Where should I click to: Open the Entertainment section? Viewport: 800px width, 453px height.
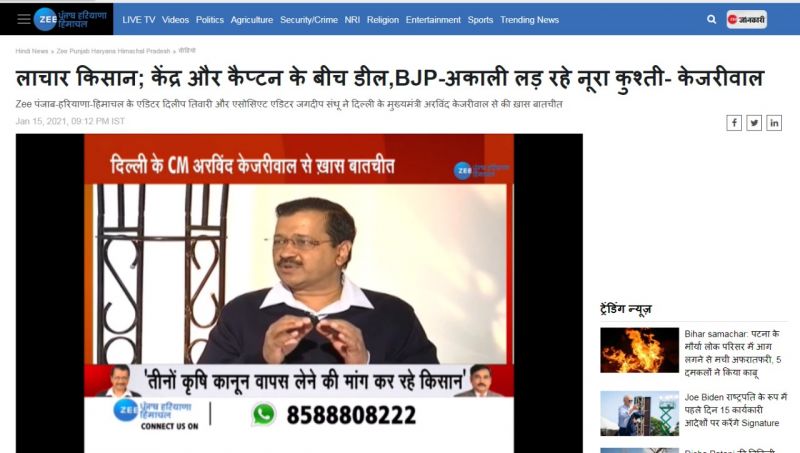pyautogui.click(x=433, y=20)
